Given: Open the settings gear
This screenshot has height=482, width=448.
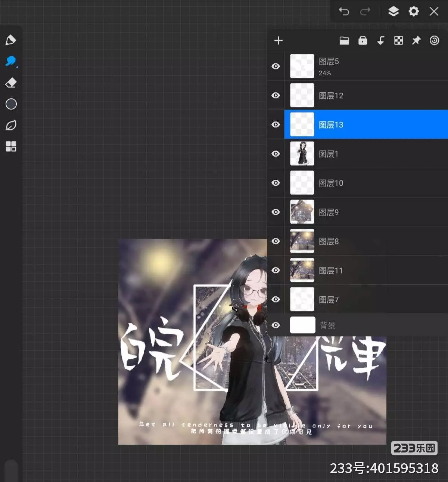Looking at the screenshot, I should (414, 12).
